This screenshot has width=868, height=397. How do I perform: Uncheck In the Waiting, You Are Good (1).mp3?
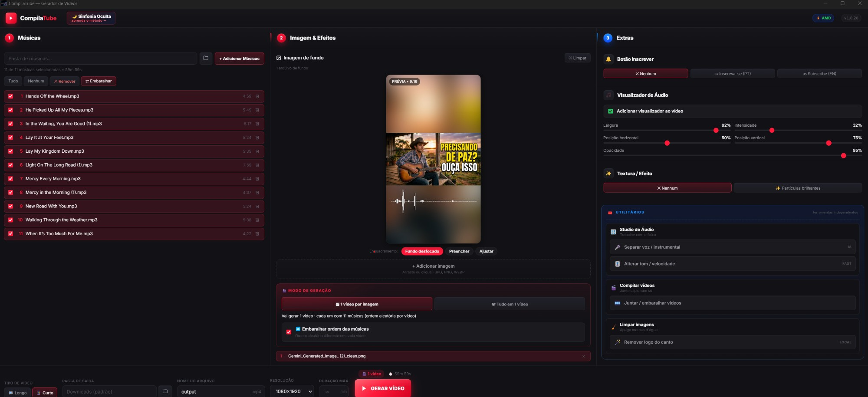point(10,124)
